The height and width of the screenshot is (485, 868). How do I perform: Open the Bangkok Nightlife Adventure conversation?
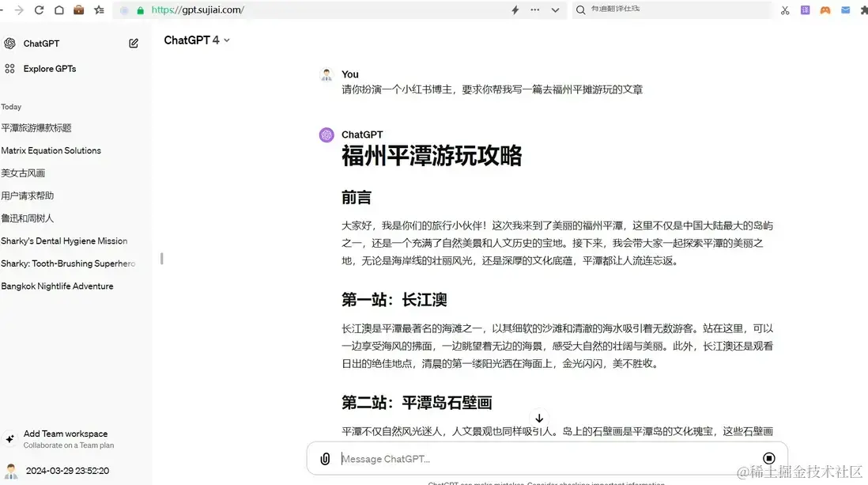pyautogui.click(x=57, y=286)
